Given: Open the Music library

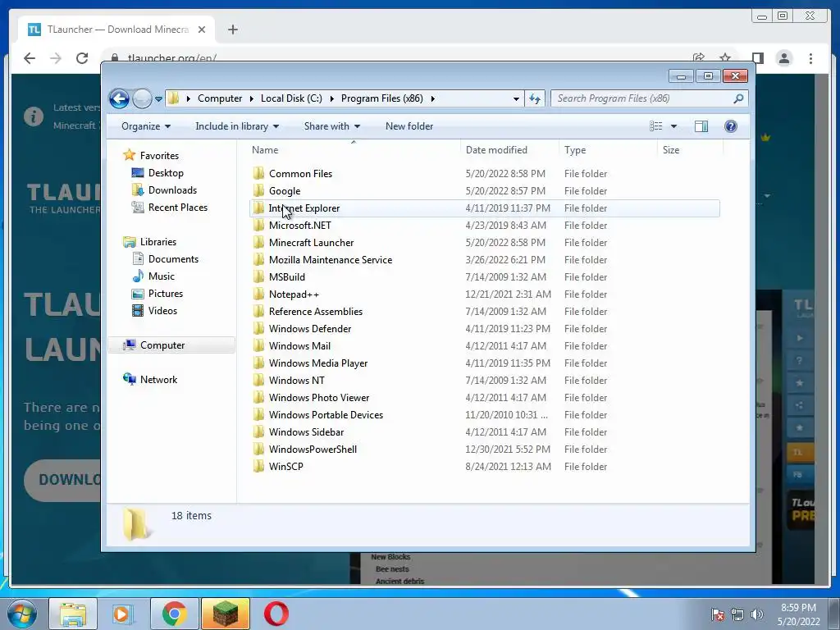Looking at the screenshot, I should 162,276.
